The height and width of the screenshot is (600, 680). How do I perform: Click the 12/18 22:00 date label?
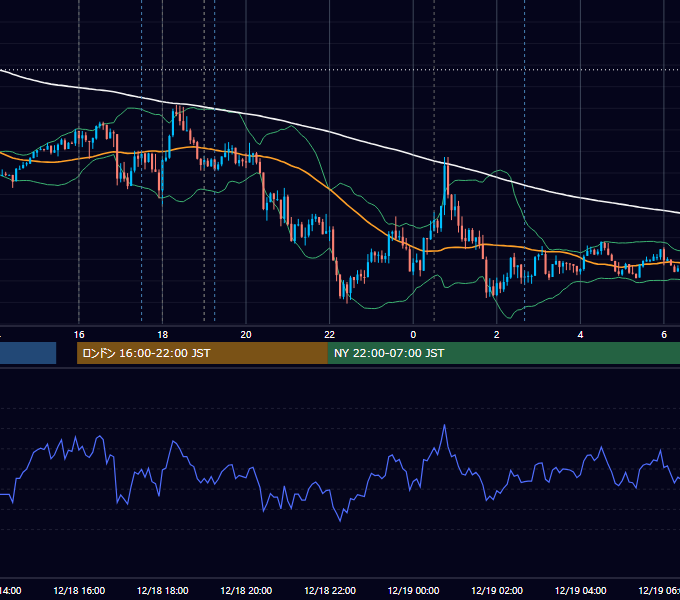[330, 590]
